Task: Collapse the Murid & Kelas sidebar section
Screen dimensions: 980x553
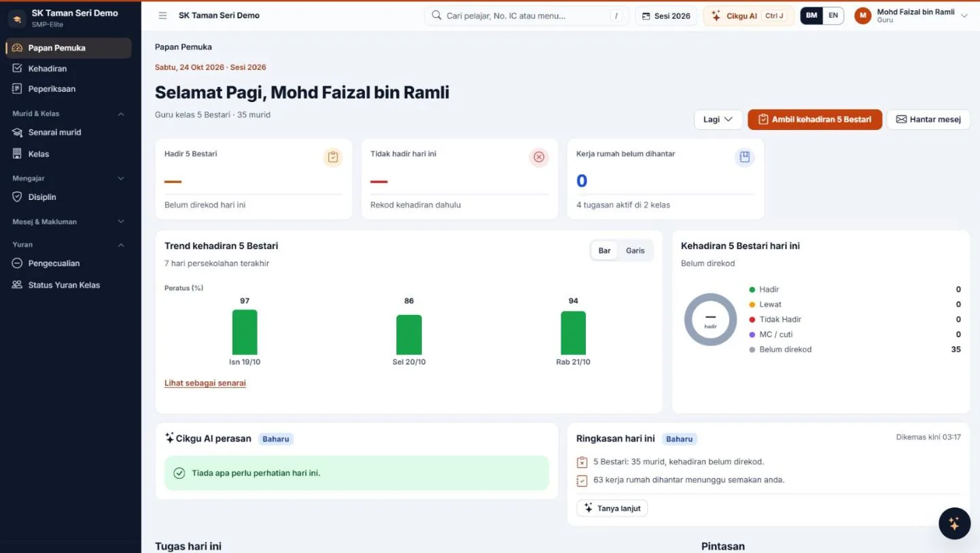Action: [68, 114]
